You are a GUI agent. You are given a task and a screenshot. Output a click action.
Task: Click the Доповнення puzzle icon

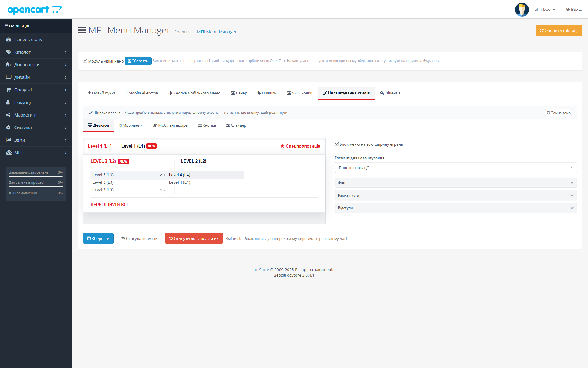tap(9, 65)
